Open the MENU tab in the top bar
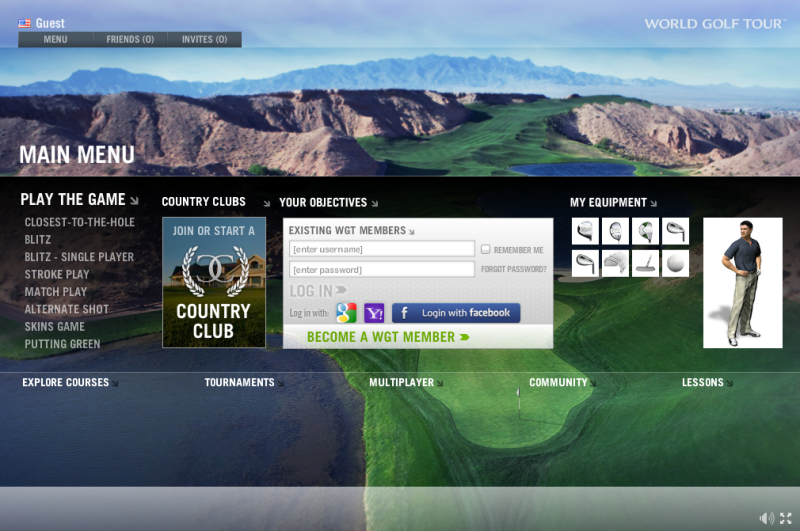Image resolution: width=800 pixels, height=531 pixels. 56,39
